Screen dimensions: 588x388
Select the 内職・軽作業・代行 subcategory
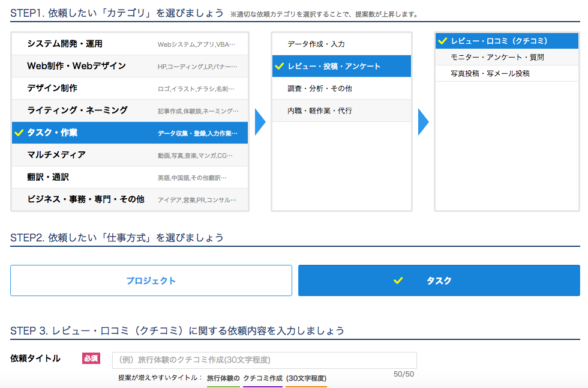[x=341, y=111]
